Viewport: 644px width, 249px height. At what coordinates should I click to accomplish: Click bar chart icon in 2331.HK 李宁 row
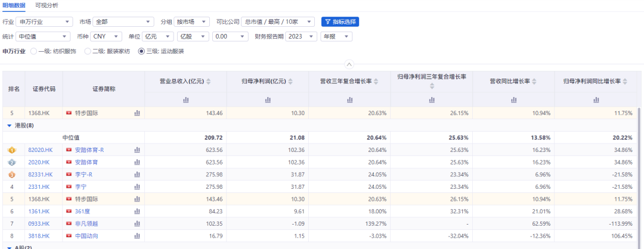point(137,187)
